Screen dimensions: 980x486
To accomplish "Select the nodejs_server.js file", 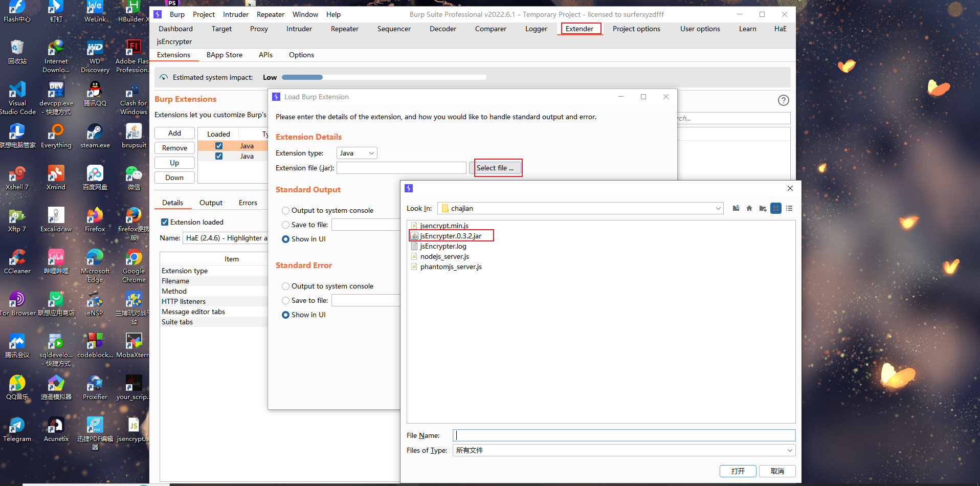I will tap(444, 256).
